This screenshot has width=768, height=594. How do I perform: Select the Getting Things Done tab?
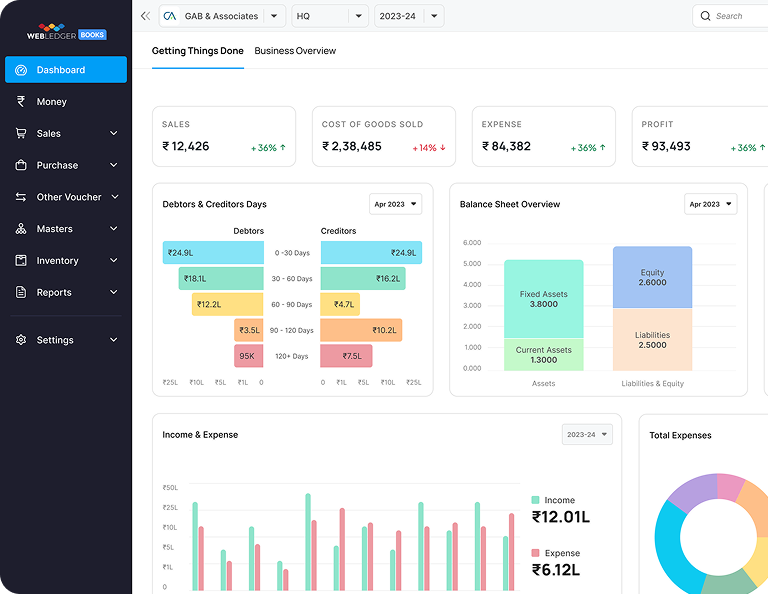coord(197,51)
